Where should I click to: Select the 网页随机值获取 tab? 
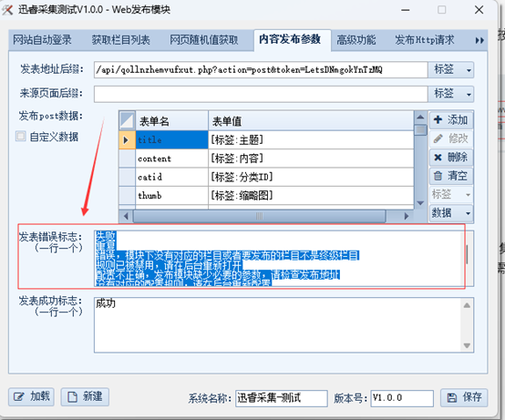pos(204,40)
